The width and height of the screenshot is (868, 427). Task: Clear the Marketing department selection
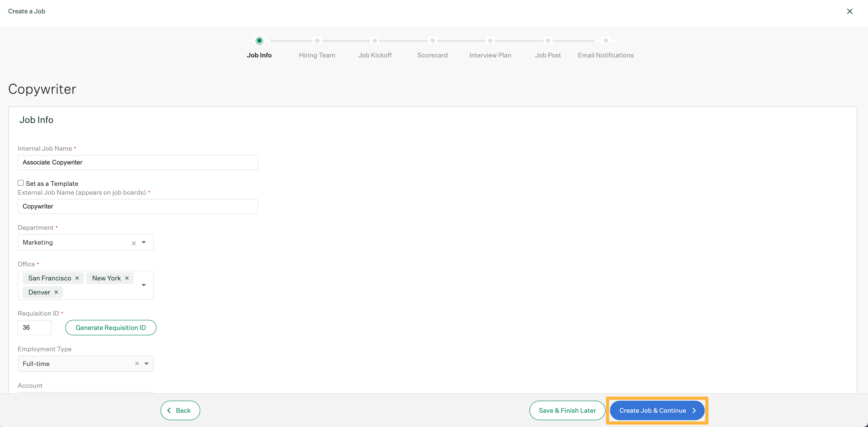pyautogui.click(x=133, y=243)
